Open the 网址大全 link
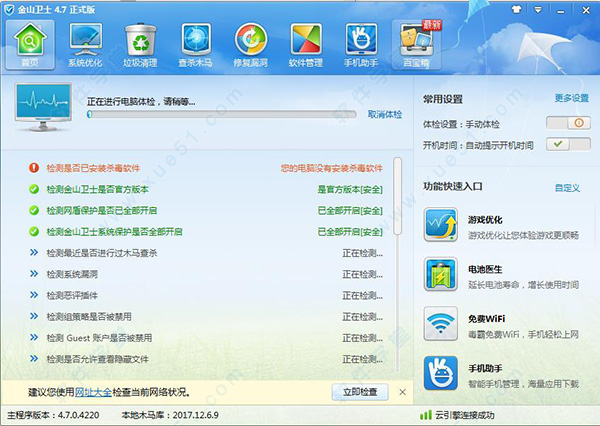The width and height of the screenshot is (600, 426). coord(93,392)
